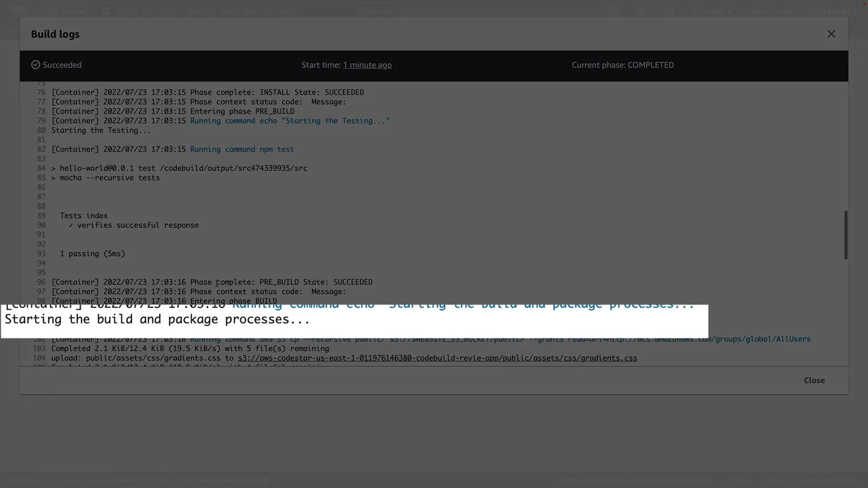This screenshot has width=868, height=488.
Task: Click the 'mocha --recursive tests' log line
Action: click(x=109, y=178)
